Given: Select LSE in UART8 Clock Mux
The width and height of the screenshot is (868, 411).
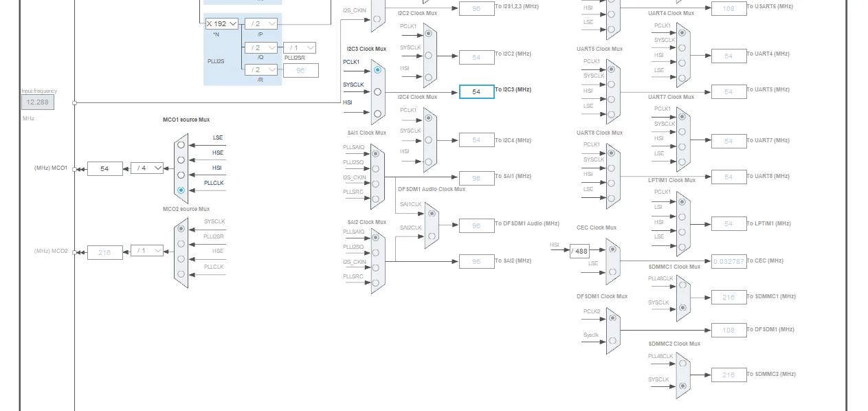Looking at the screenshot, I should [x=612, y=199].
